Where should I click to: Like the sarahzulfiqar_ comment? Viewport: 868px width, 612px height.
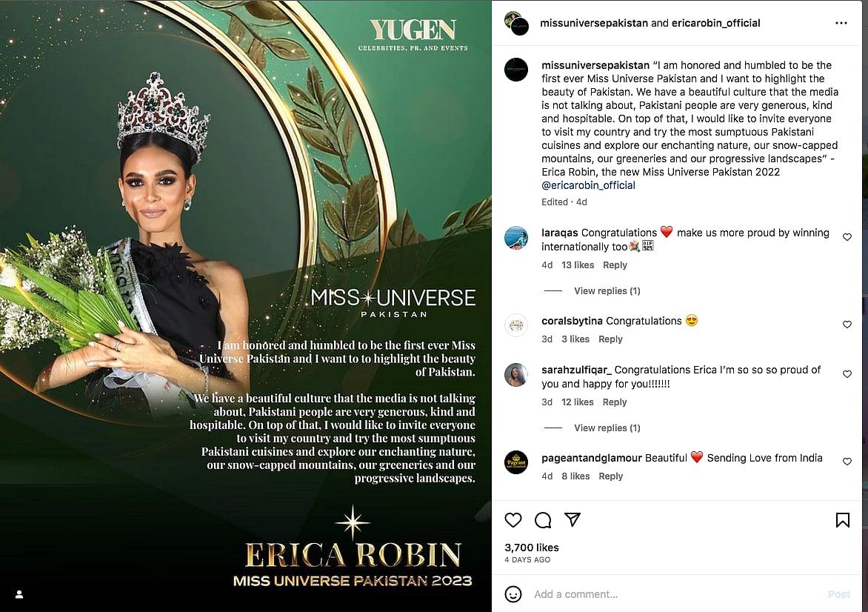click(847, 374)
